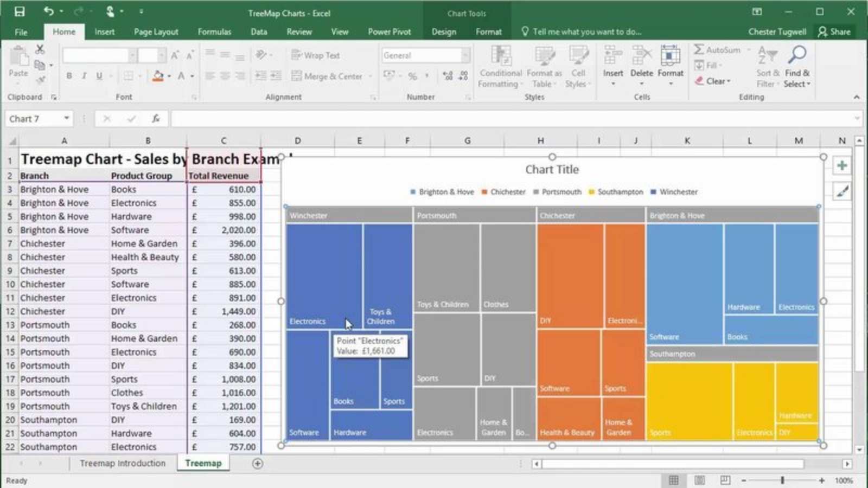Toggle Bold formatting button
The height and width of the screenshot is (488, 868).
click(x=69, y=76)
